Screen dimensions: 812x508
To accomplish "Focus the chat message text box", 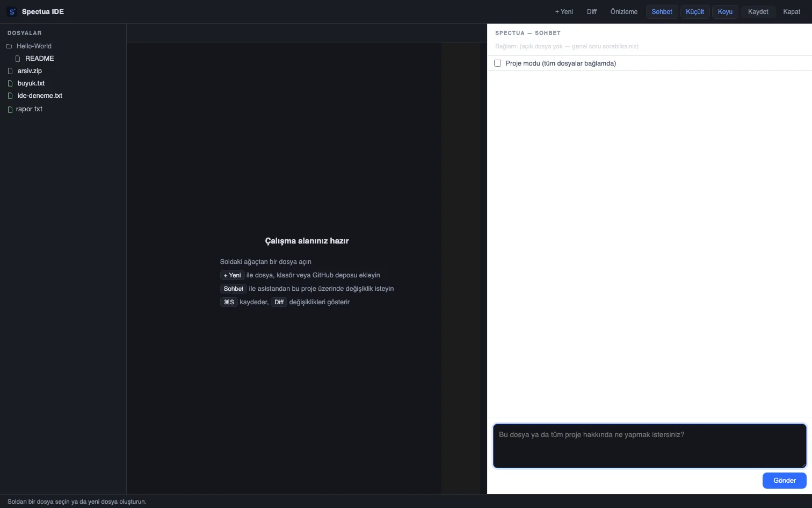I will pyautogui.click(x=650, y=446).
